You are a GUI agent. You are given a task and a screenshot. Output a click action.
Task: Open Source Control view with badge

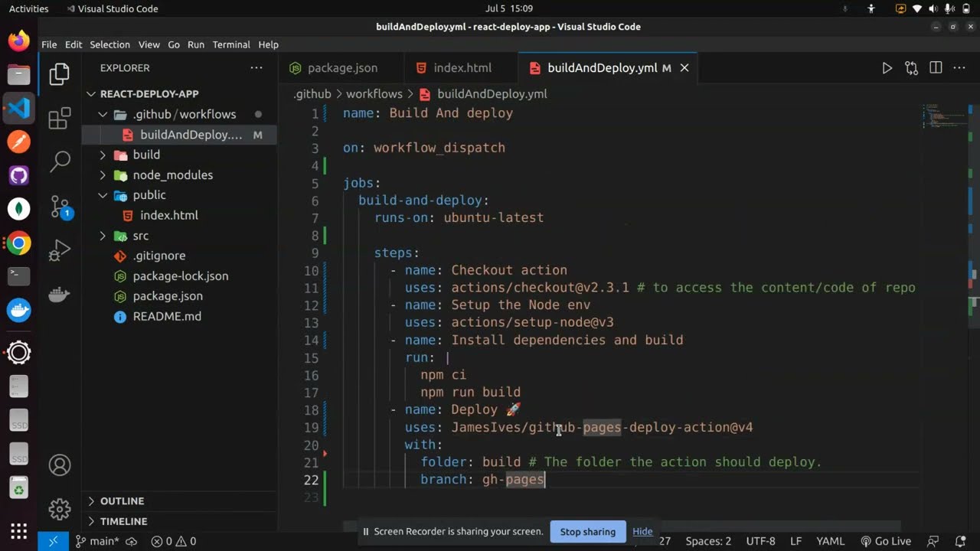[x=60, y=207]
